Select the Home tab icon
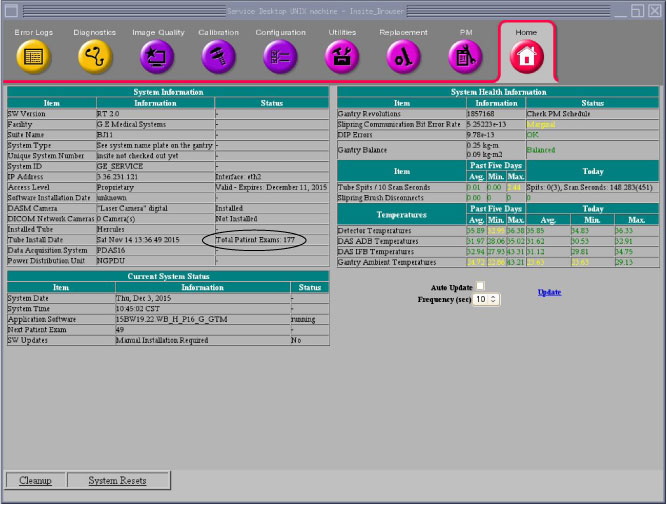667x505 pixels. 526,57
